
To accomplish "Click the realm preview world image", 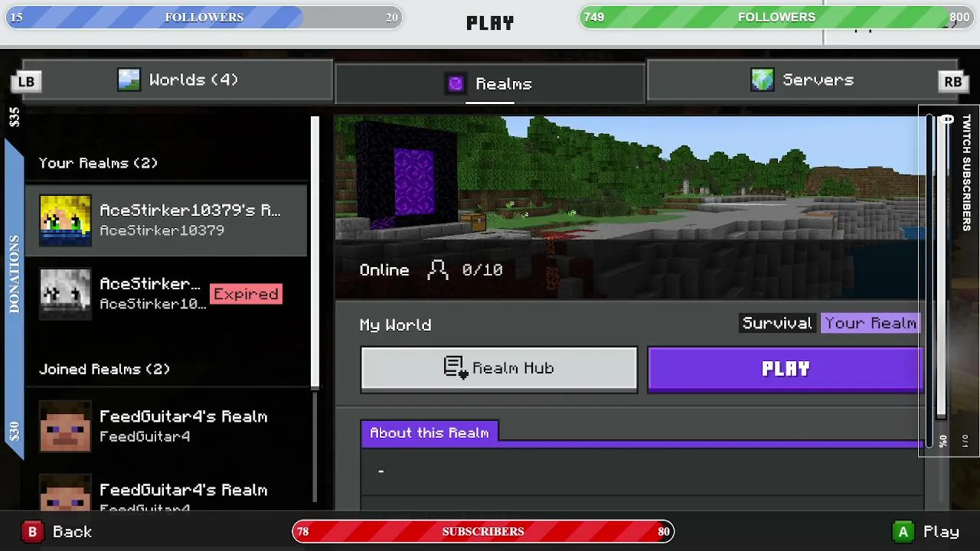I will [629, 207].
